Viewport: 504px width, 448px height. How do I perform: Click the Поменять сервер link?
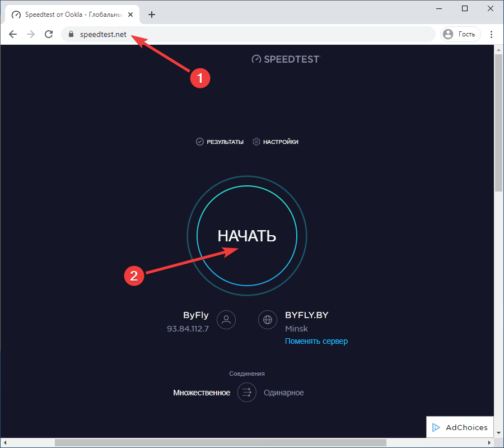tap(316, 341)
